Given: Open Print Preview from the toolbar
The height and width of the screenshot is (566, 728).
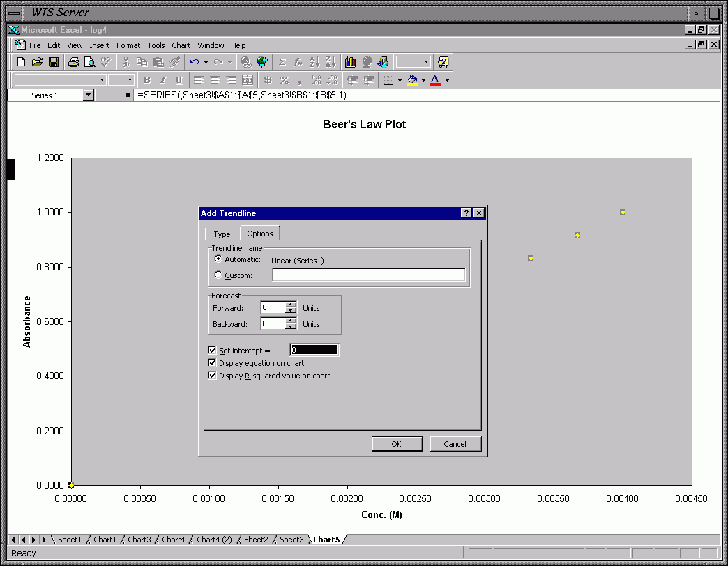Looking at the screenshot, I should pos(90,62).
